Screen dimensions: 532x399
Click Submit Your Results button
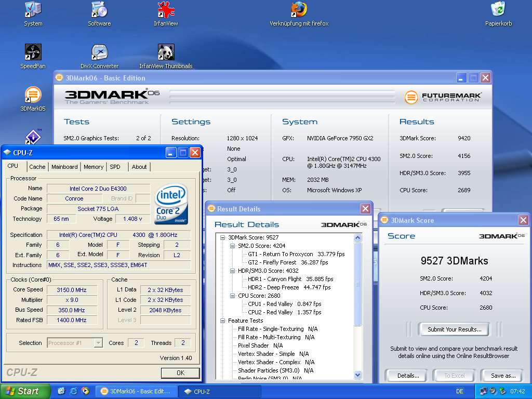(454, 329)
